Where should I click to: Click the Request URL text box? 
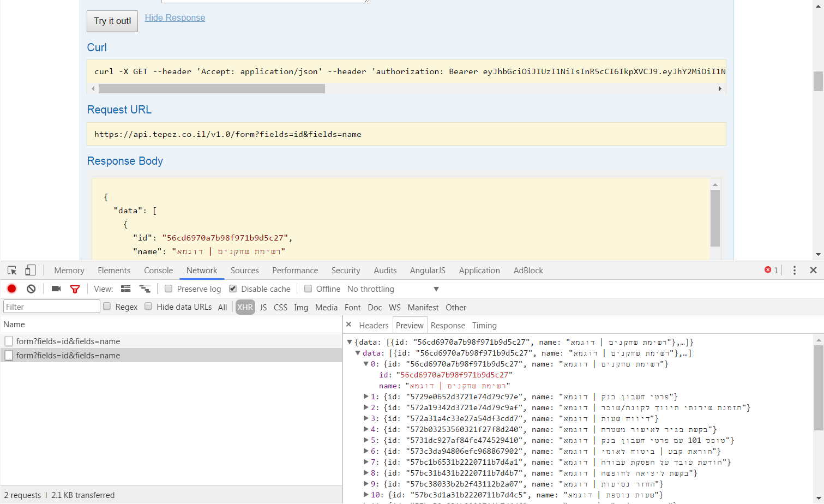click(406, 134)
